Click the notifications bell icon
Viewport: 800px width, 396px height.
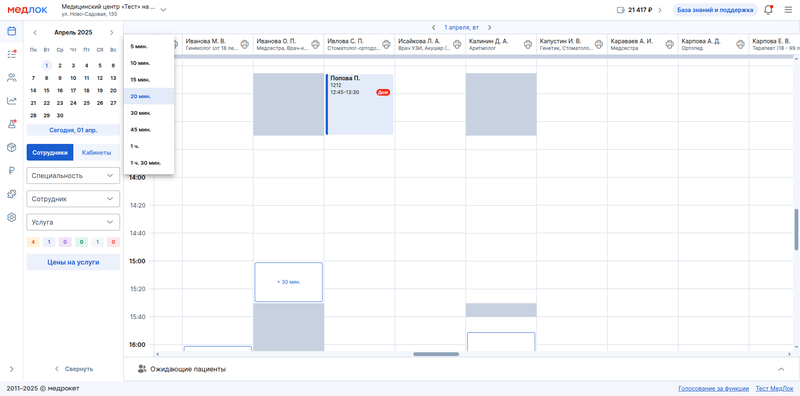point(768,10)
